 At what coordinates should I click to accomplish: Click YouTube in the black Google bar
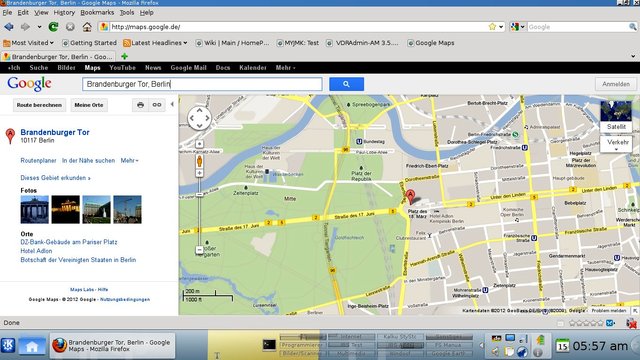point(122,68)
